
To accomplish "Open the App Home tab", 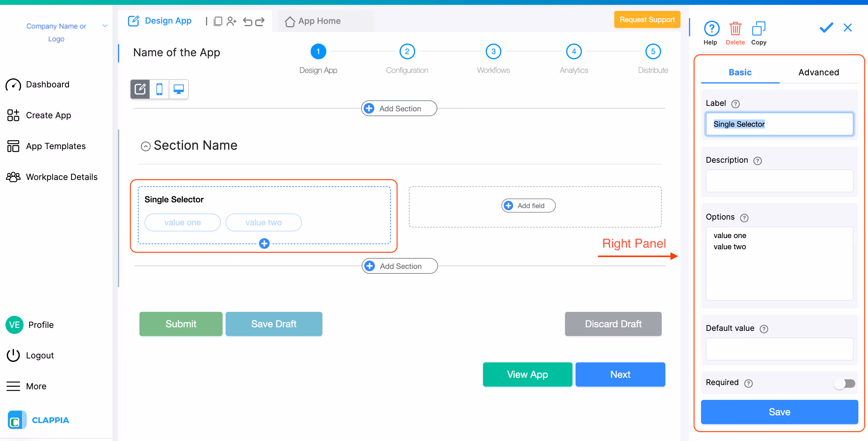I will [x=313, y=21].
